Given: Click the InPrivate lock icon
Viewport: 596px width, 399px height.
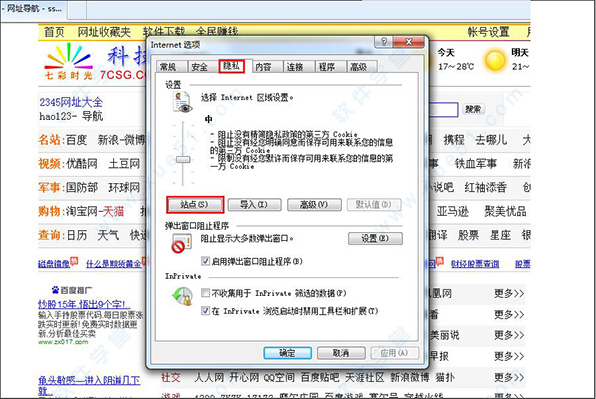Looking at the screenshot, I should (182, 296).
